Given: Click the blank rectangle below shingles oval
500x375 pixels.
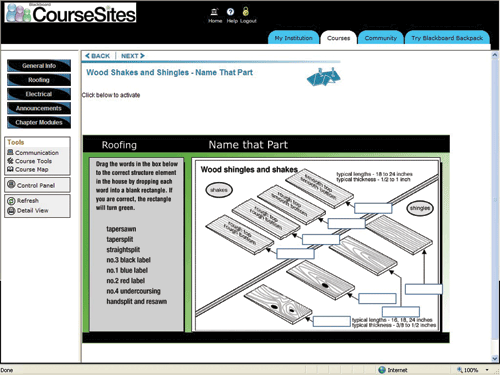Looking at the screenshot, I should tap(424, 289).
